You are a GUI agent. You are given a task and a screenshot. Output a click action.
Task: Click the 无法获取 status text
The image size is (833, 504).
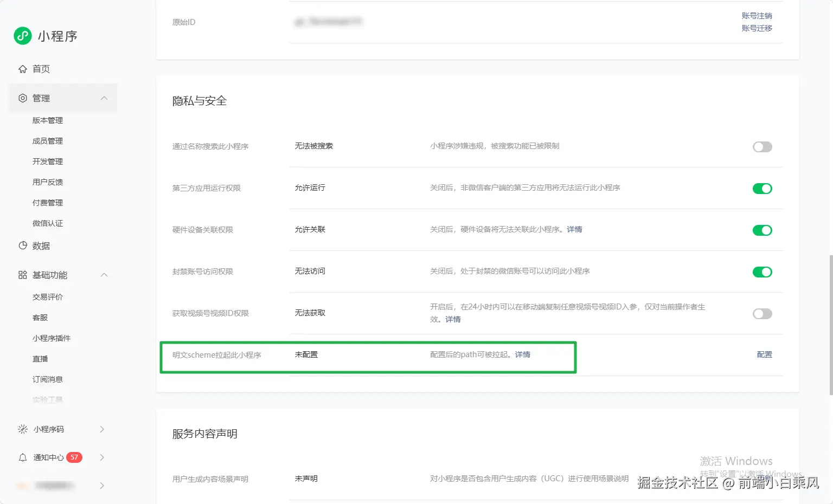click(x=310, y=313)
